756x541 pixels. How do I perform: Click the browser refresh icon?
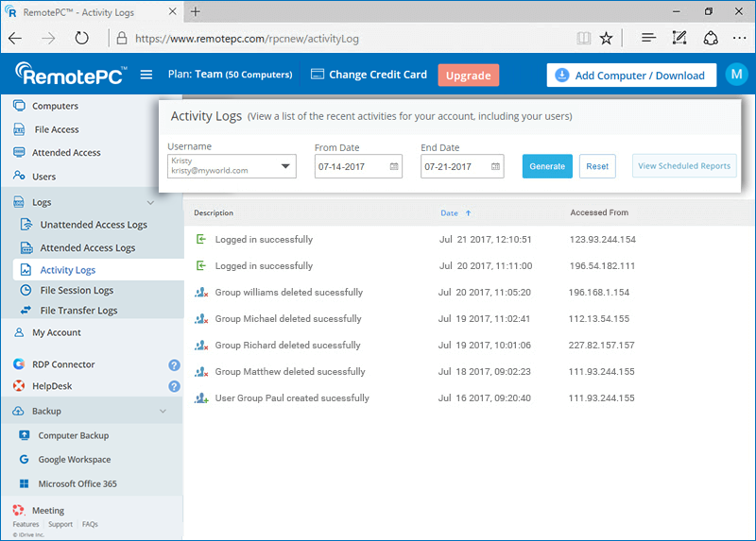(82, 39)
